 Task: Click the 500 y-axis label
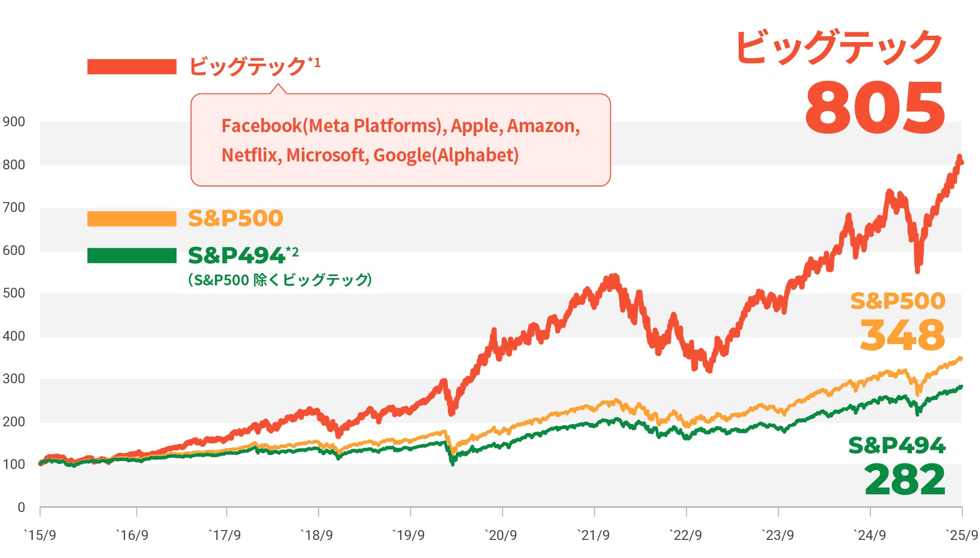14,293
